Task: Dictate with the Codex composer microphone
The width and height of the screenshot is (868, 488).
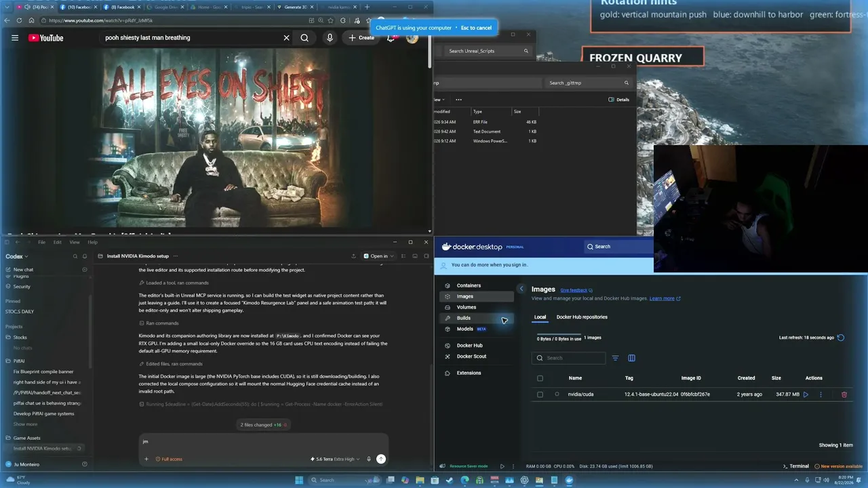Action: pos(369,459)
